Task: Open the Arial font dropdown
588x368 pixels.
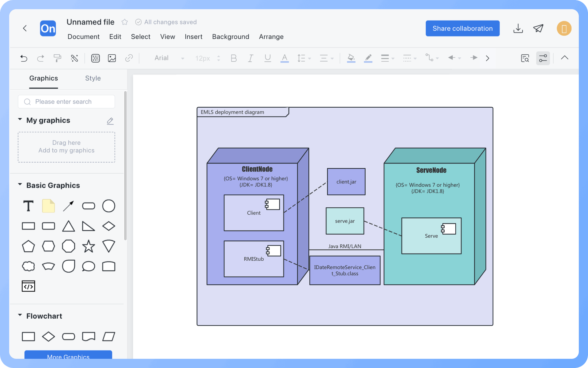Action: 169,58
